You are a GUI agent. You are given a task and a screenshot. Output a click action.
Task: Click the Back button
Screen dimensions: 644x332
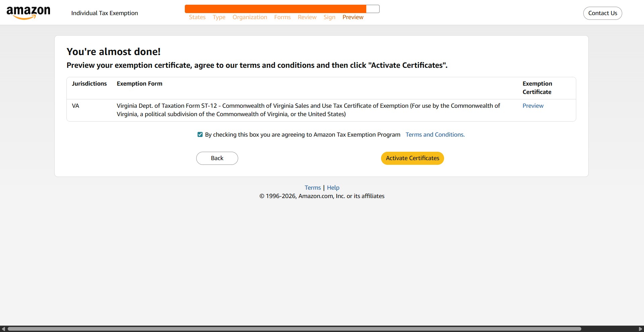tap(217, 158)
